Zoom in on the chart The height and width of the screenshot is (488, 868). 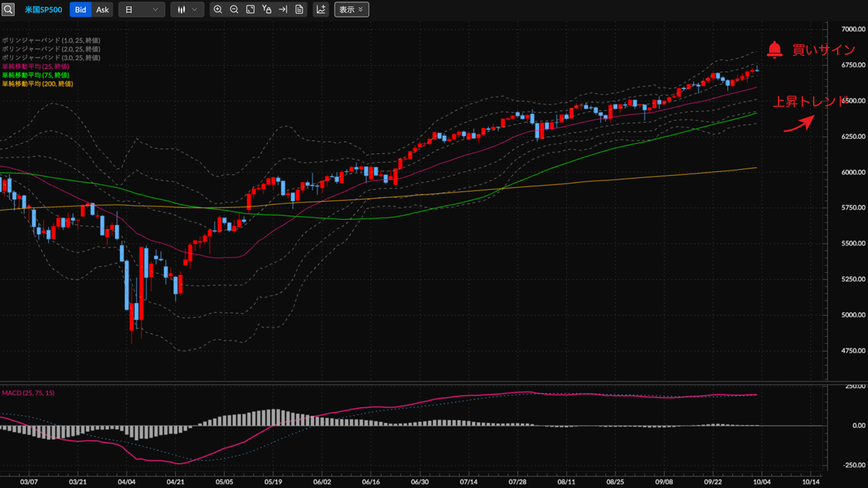click(x=218, y=9)
